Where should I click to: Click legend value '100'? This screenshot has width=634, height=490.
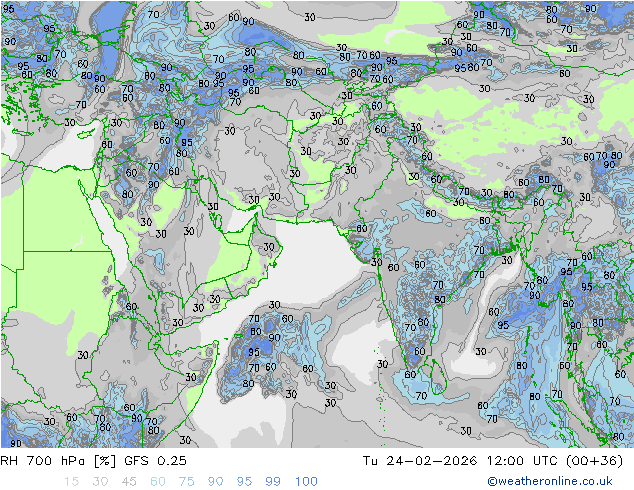[306, 482]
